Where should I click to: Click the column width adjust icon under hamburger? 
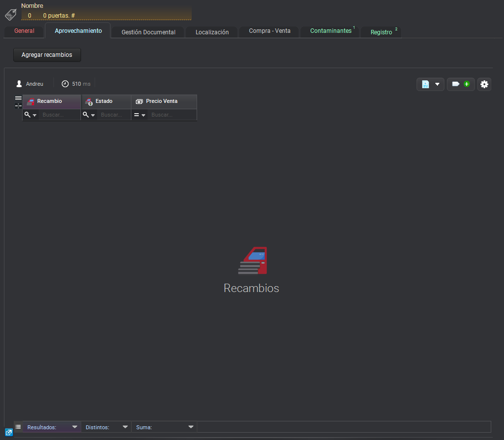click(18, 106)
